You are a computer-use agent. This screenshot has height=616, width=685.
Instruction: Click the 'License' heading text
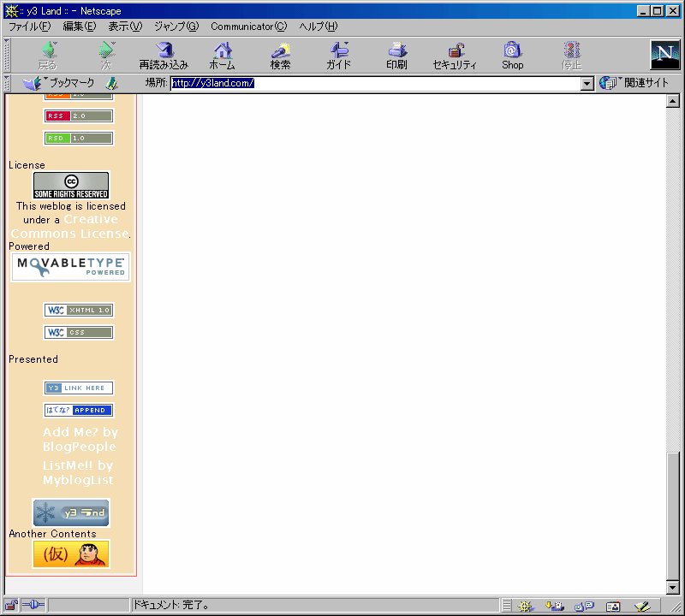tap(27, 165)
